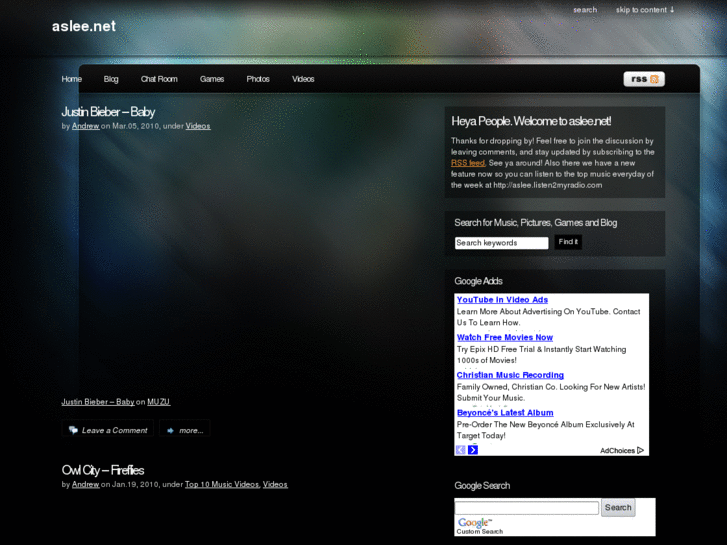
Task: Open Beyoncé's Latest Album ad
Action: coord(505,412)
